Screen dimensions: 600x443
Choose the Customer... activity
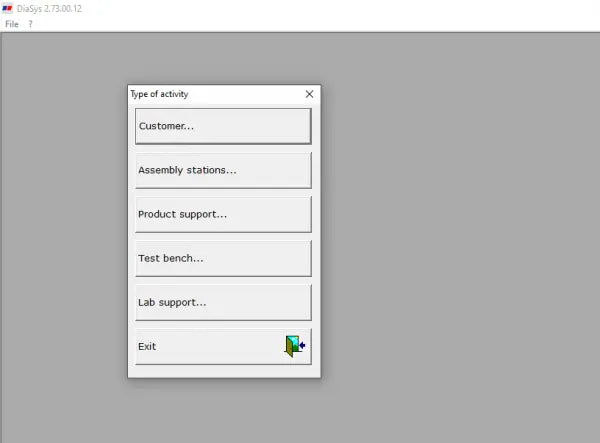(x=223, y=126)
